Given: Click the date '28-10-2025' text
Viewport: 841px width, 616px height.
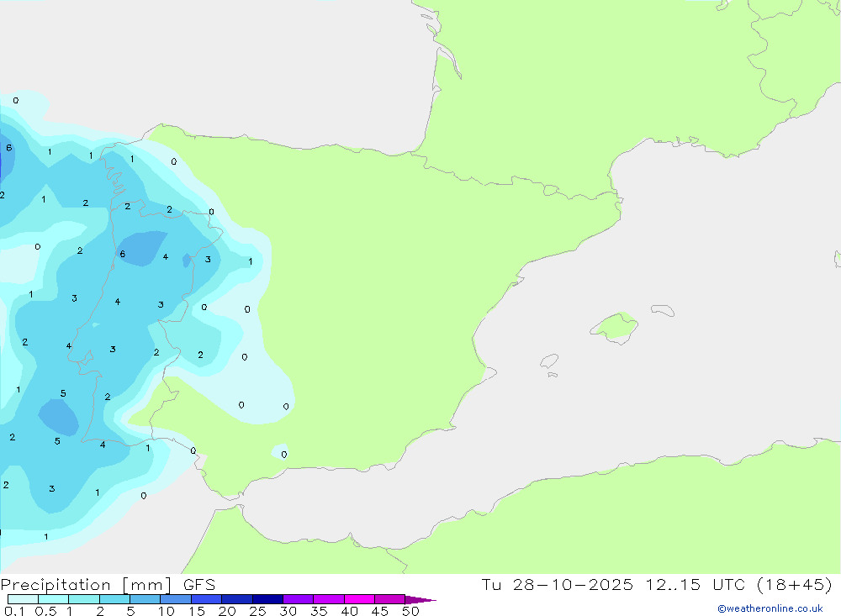Looking at the screenshot, I should pos(573,584).
